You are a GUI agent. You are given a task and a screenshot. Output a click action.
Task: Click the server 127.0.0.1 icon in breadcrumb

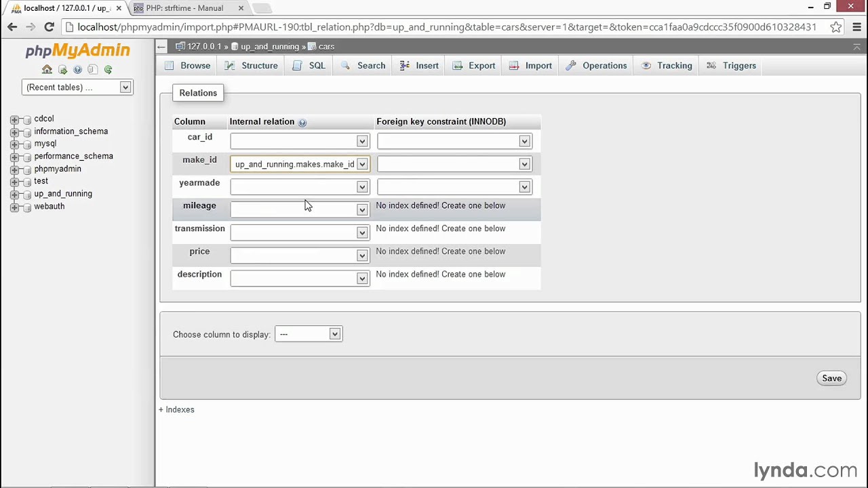click(180, 46)
